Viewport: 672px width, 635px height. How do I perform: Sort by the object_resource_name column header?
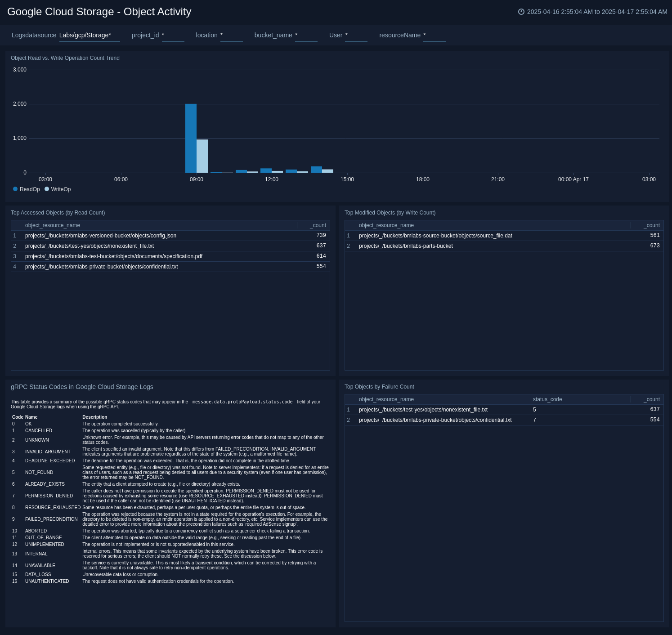[53, 225]
